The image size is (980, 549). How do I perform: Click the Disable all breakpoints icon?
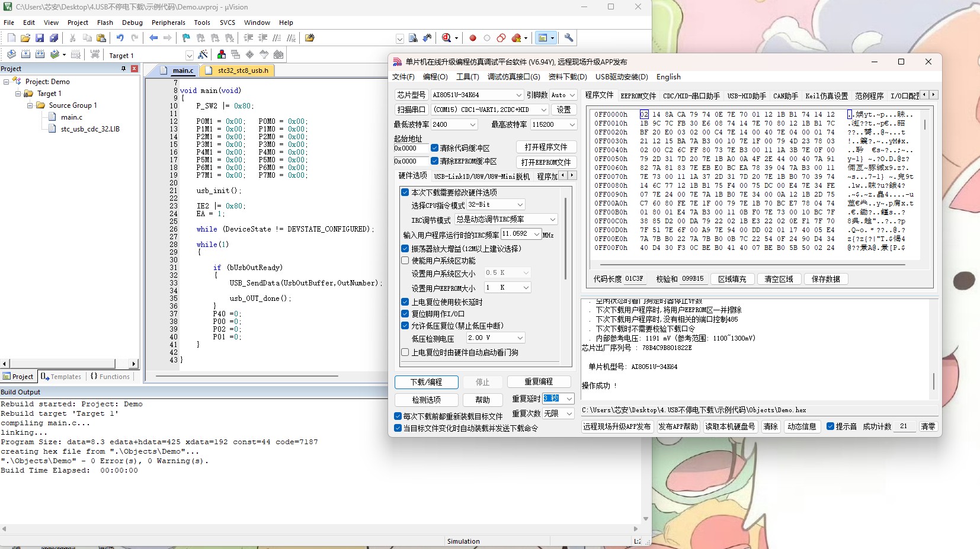coord(501,38)
